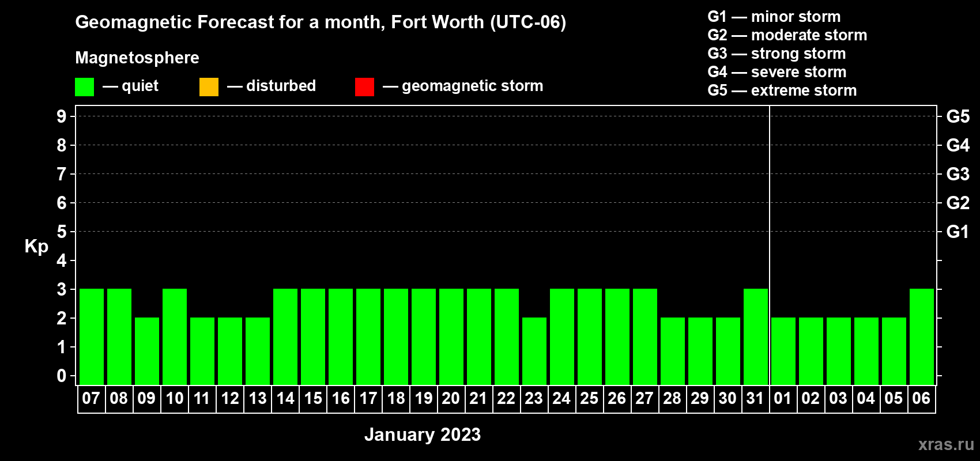Click the green bar for day 31

pyautogui.click(x=756, y=337)
